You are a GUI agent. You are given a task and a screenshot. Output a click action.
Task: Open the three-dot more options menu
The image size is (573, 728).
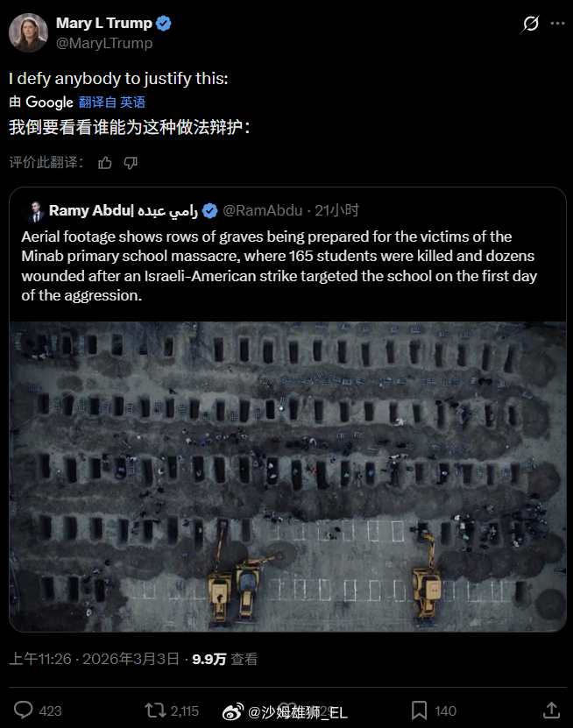point(557,23)
